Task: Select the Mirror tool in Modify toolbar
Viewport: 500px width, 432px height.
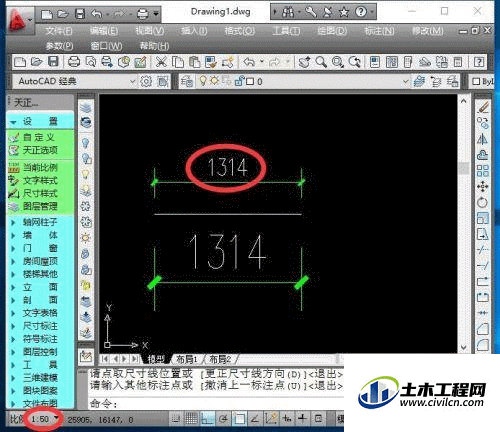Action: pyautogui.click(x=482, y=139)
